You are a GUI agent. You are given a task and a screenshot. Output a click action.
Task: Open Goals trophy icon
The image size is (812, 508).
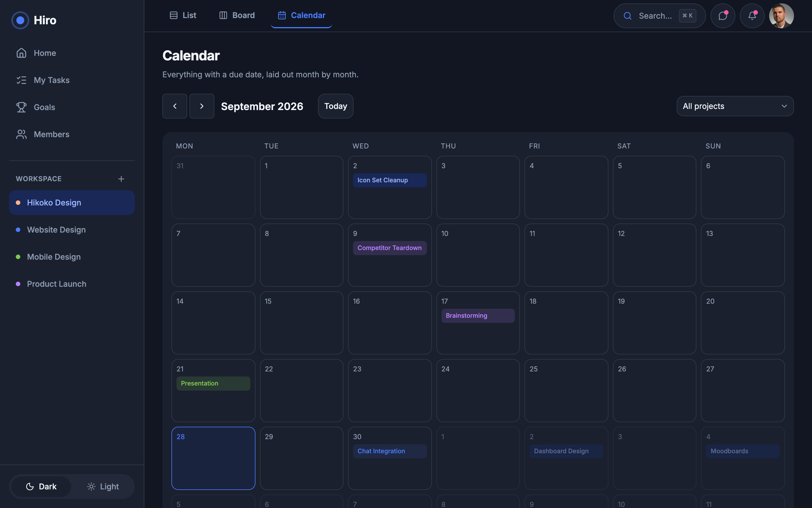point(21,107)
